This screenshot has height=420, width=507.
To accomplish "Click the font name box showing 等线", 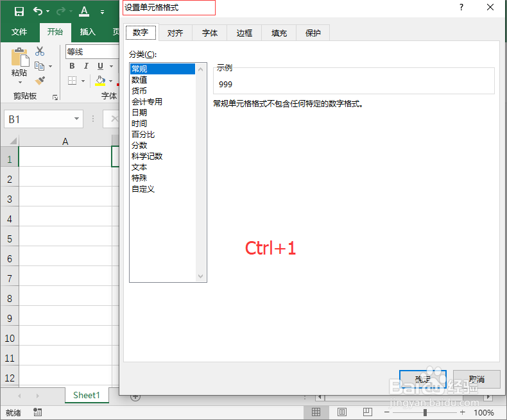I will pos(92,52).
